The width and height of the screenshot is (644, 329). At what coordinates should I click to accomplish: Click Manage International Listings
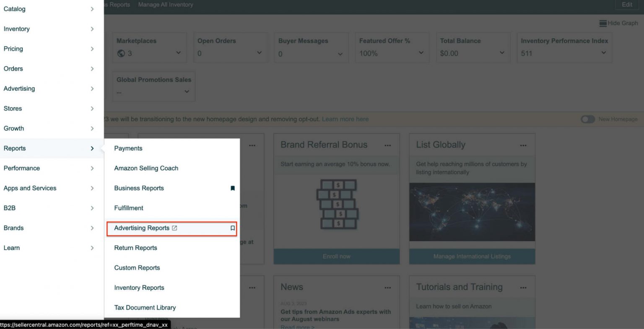click(472, 256)
